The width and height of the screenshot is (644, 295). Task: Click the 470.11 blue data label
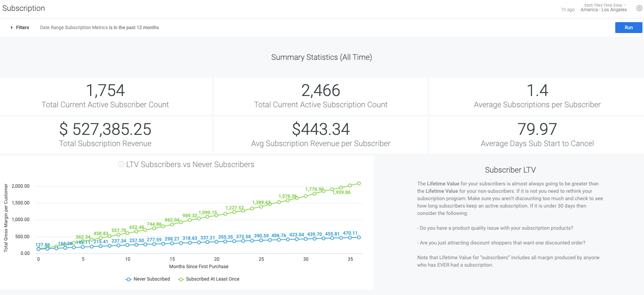(x=350, y=233)
